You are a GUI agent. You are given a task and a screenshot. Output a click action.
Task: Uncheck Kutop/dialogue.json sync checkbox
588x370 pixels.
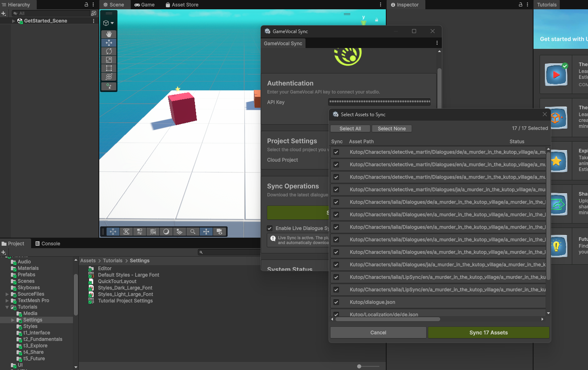[x=336, y=302]
